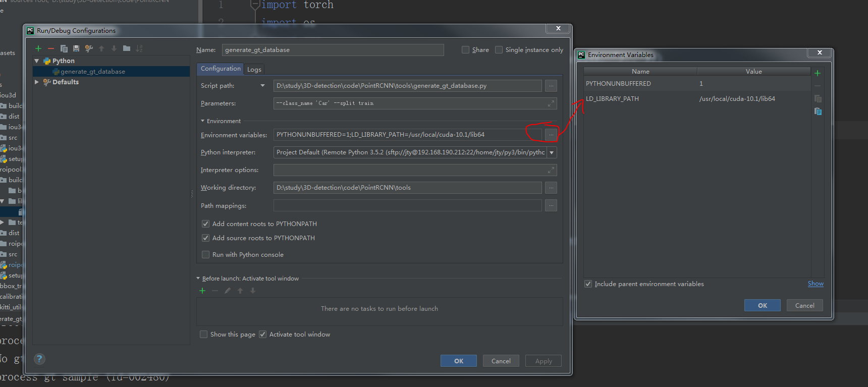This screenshot has height=387, width=868.
Task: Add before-launch task with green plus
Action: coord(202,291)
